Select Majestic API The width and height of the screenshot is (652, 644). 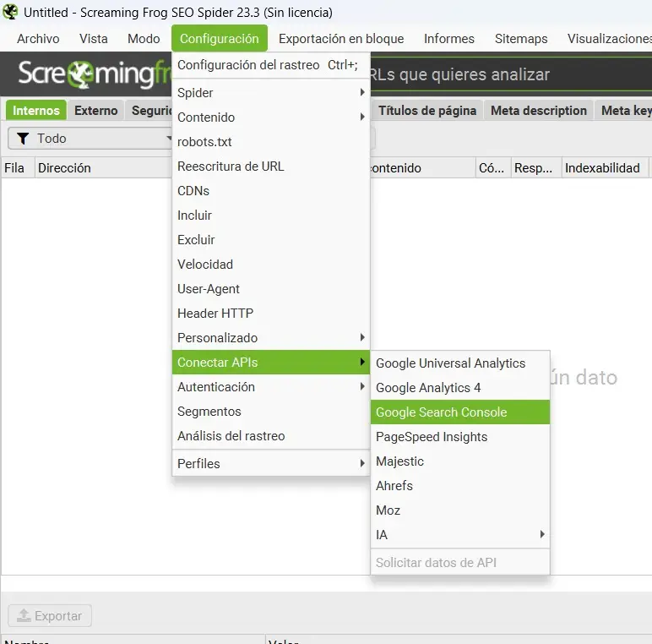(x=460, y=461)
